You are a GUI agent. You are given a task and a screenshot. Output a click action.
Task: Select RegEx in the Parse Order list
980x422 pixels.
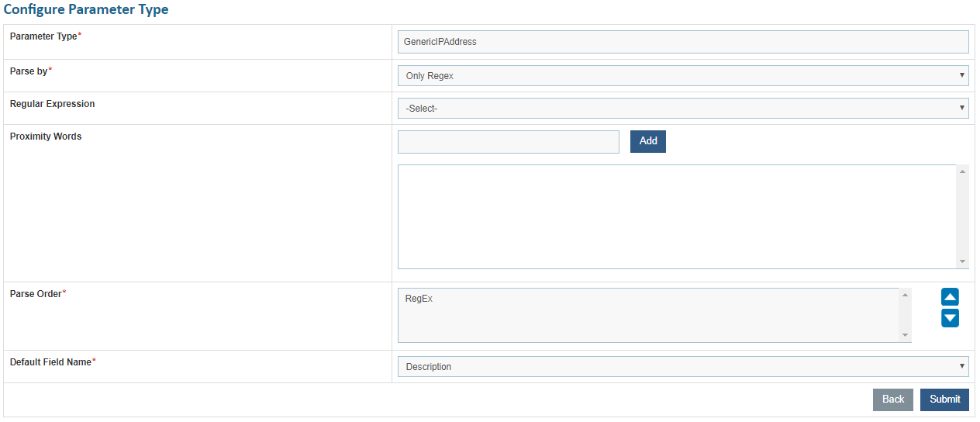[419, 299]
